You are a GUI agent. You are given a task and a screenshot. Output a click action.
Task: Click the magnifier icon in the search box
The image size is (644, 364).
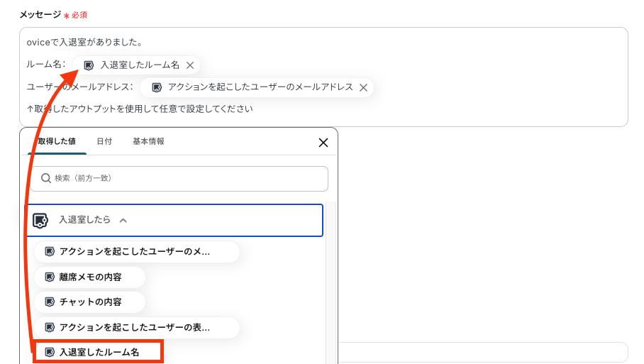(46, 178)
